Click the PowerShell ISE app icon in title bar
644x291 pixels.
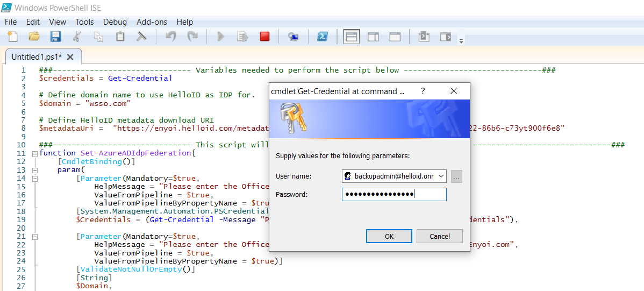point(6,7)
